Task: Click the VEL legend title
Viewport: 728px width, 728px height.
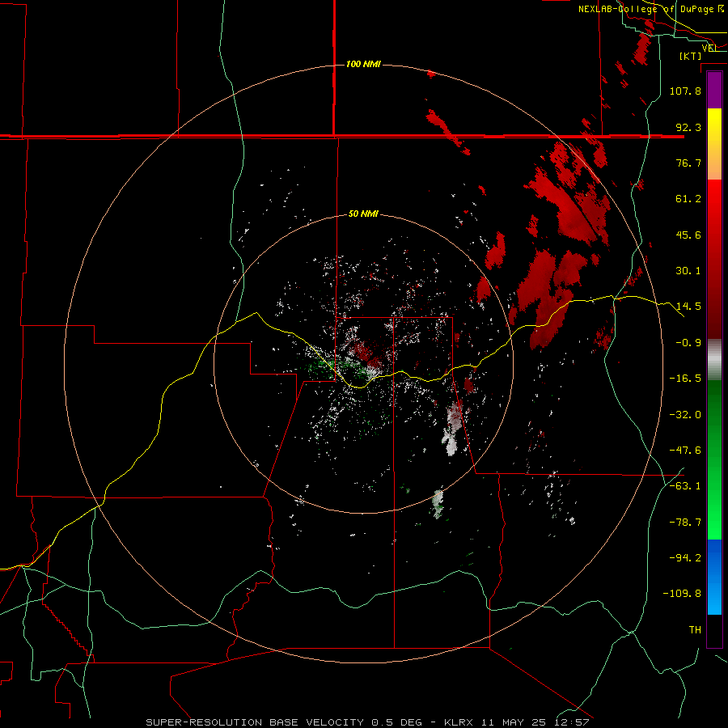Action: [709, 48]
